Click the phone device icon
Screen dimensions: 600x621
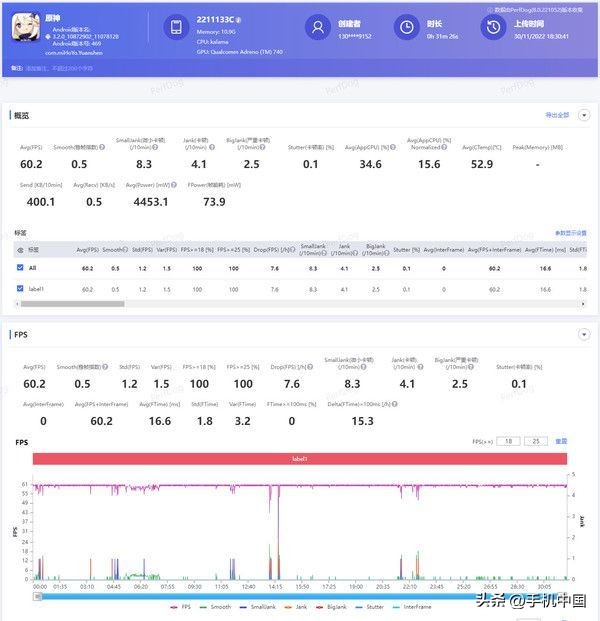pos(176,28)
